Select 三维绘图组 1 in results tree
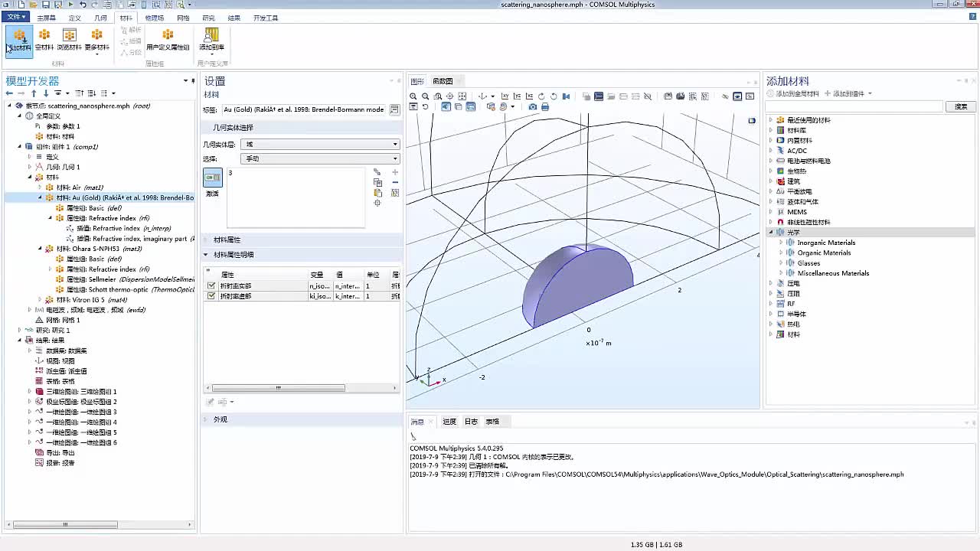Screen dimensions: 980x551 (x=81, y=392)
